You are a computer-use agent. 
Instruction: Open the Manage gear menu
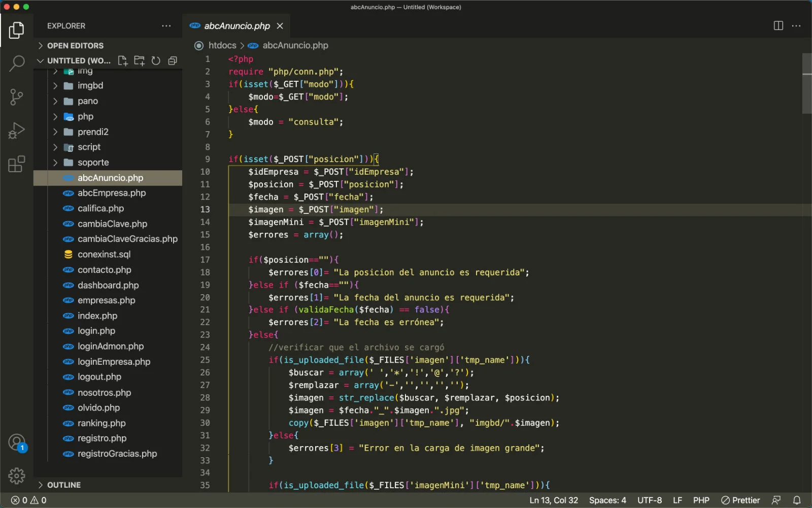(17, 476)
